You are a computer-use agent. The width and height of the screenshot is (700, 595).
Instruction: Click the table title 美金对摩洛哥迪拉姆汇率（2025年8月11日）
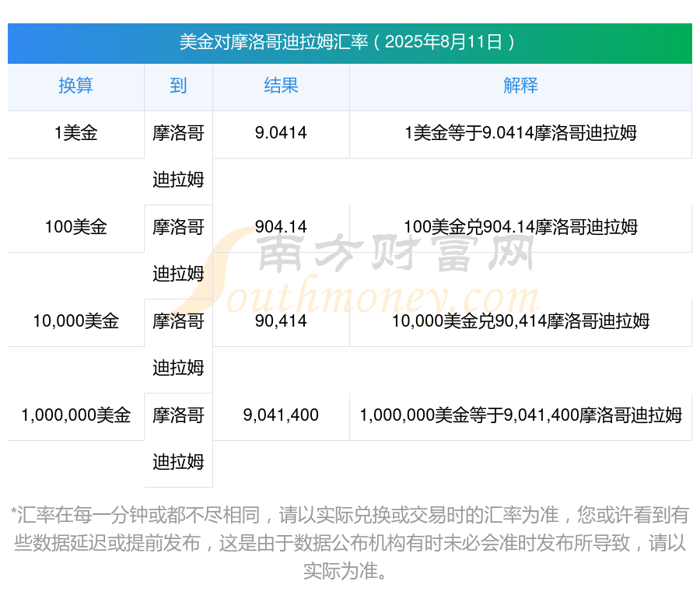click(x=349, y=43)
